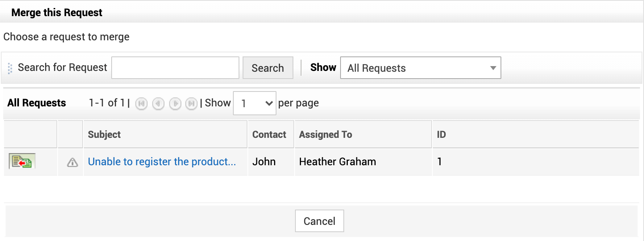Sort by the Assigned To column header

[325, 135]
